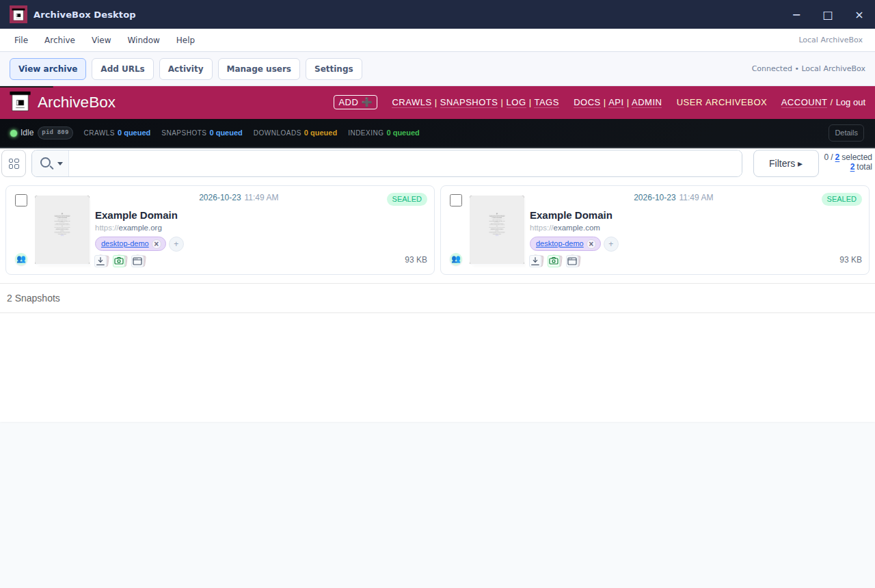This screenshot has height=588, width=875.
Task: Click the green camera screenshot icon on example.com card
Action: click(554, 261)
